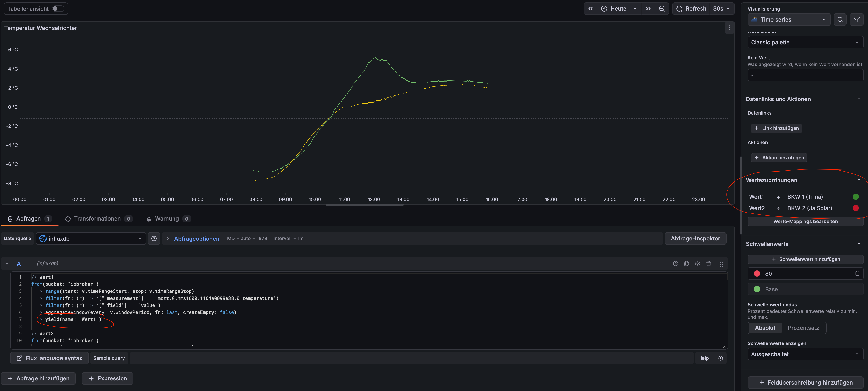Switch to Transformationen tab
Image resolution: width=868 pixels, height=391 pixels.
(x=97, y=219)
